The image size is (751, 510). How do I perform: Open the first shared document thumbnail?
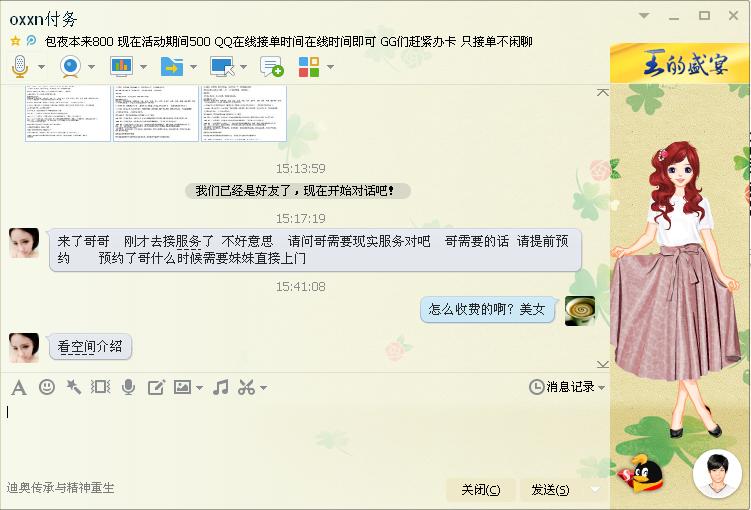[x=68, y=113]
